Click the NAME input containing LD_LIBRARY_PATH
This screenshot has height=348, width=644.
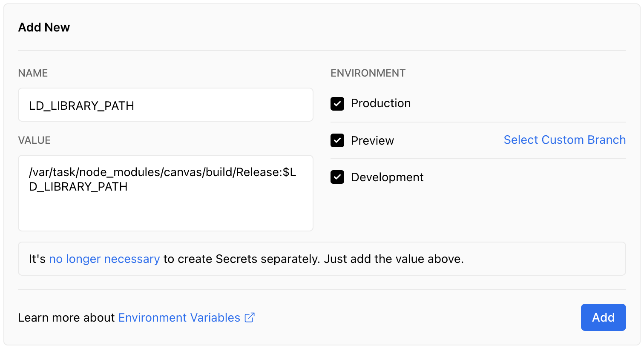click(x=165, y=105)
